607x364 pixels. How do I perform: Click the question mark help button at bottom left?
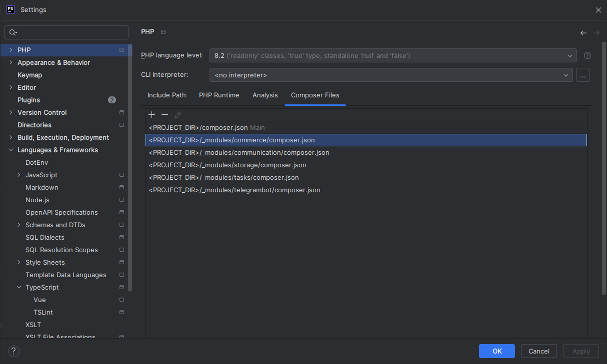point(14,351)
